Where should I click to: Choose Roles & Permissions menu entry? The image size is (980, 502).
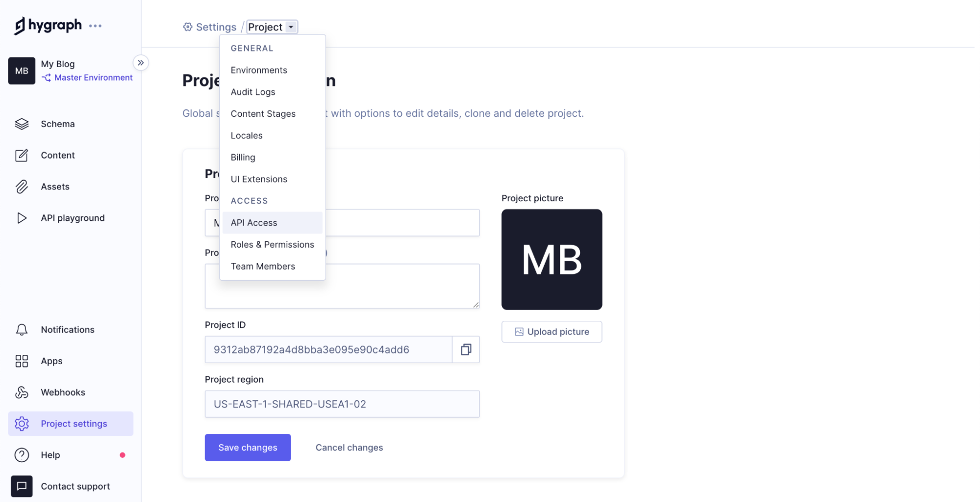point(272,244)
